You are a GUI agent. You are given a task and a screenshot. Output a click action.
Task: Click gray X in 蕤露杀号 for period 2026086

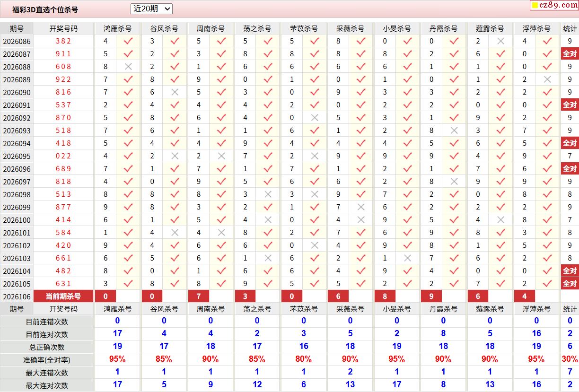pos(500,41)
